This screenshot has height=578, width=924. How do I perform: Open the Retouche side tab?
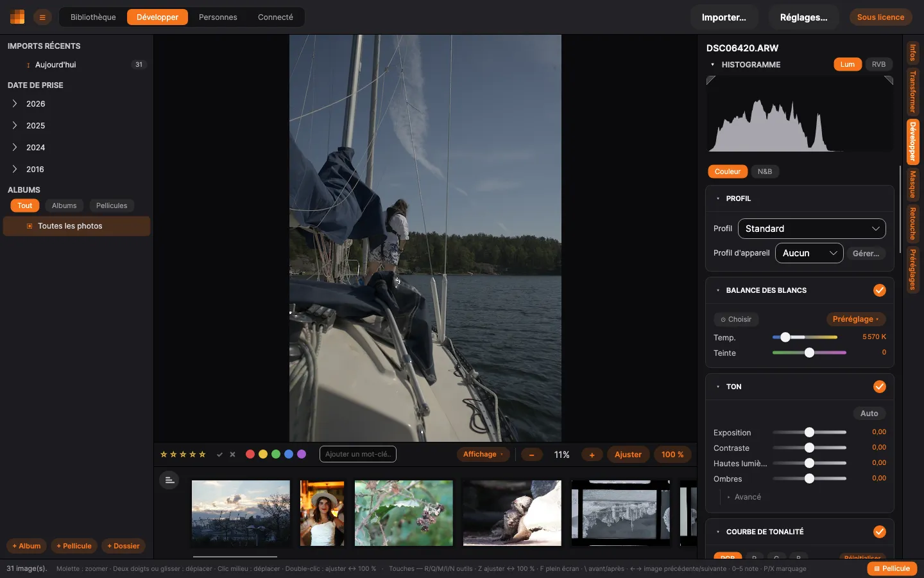click(912, 223)
